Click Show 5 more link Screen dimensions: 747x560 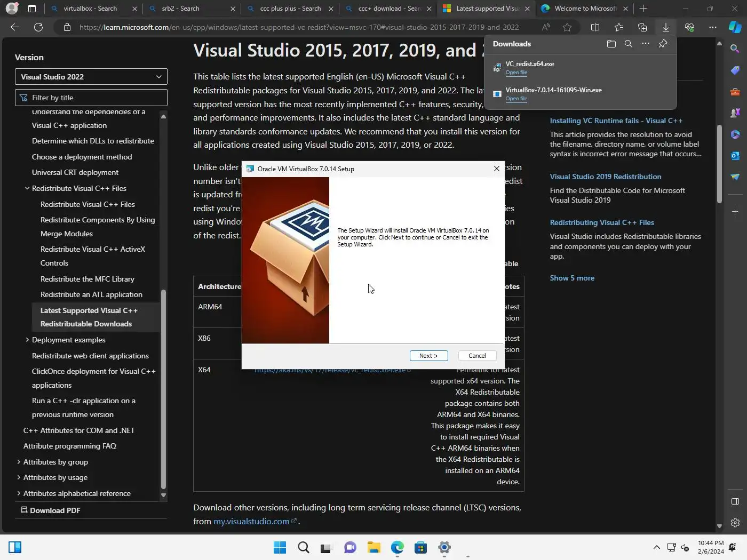[572, 278]
